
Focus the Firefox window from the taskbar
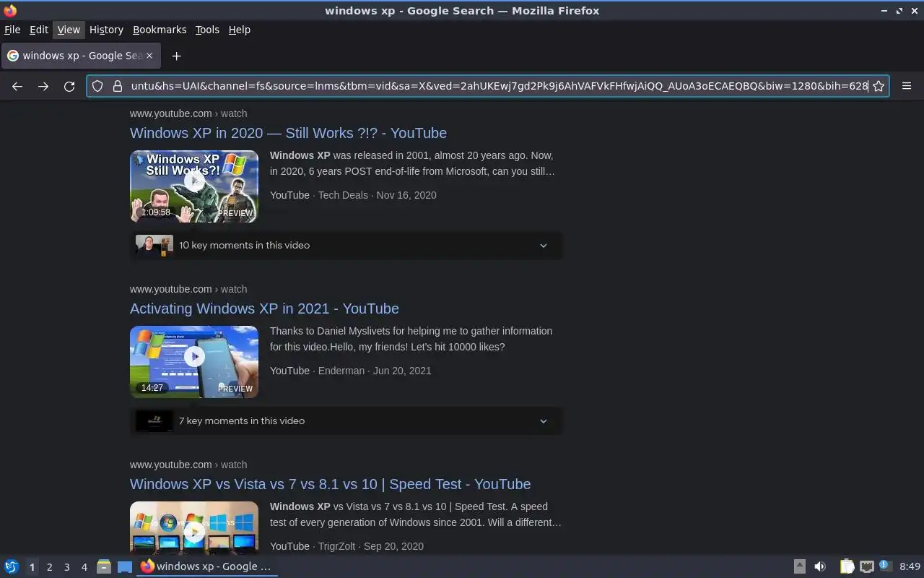point(207,567)
